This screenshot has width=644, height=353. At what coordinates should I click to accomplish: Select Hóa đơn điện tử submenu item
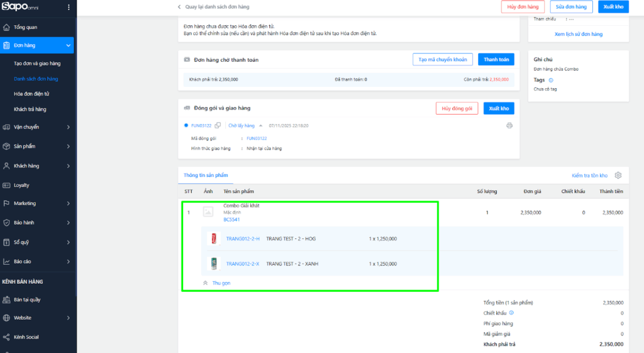[31, 94]
